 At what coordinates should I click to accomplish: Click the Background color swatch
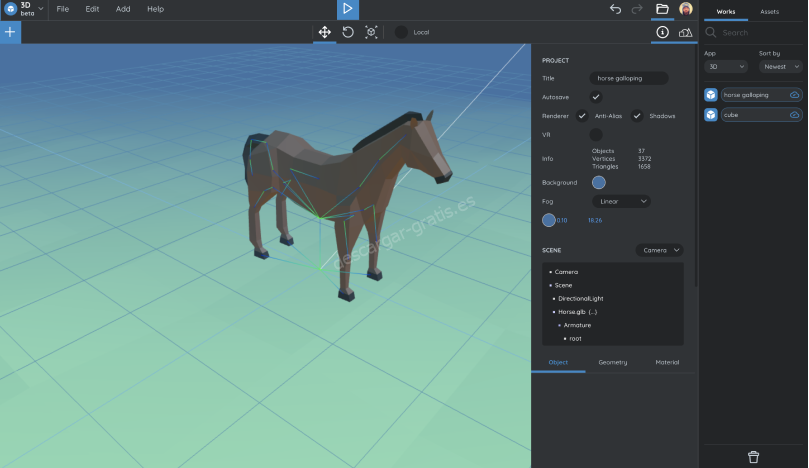(x=599, y=182)
